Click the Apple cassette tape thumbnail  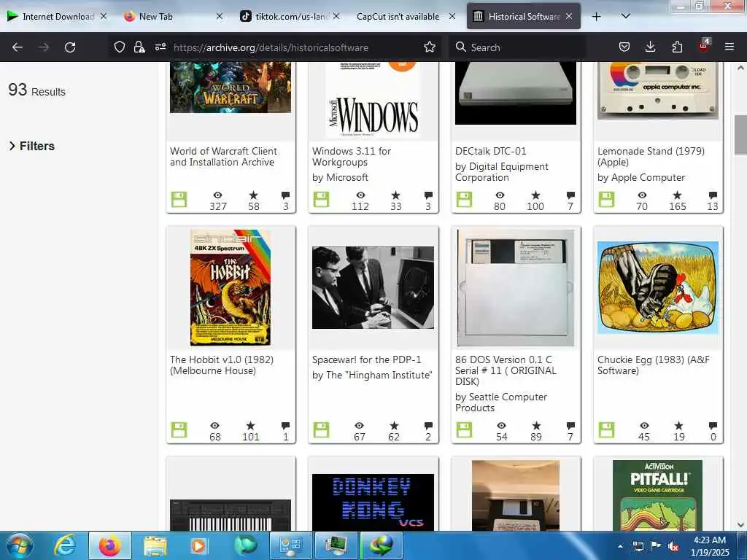(658, 90)
